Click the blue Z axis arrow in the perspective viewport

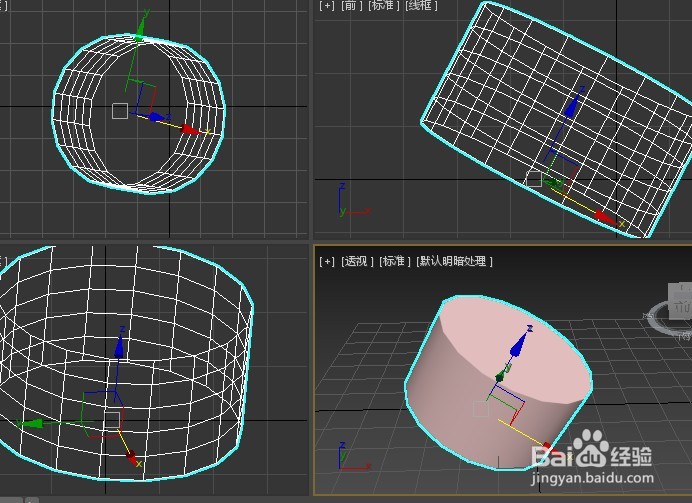pyautogui.click(x=518, y=345)
